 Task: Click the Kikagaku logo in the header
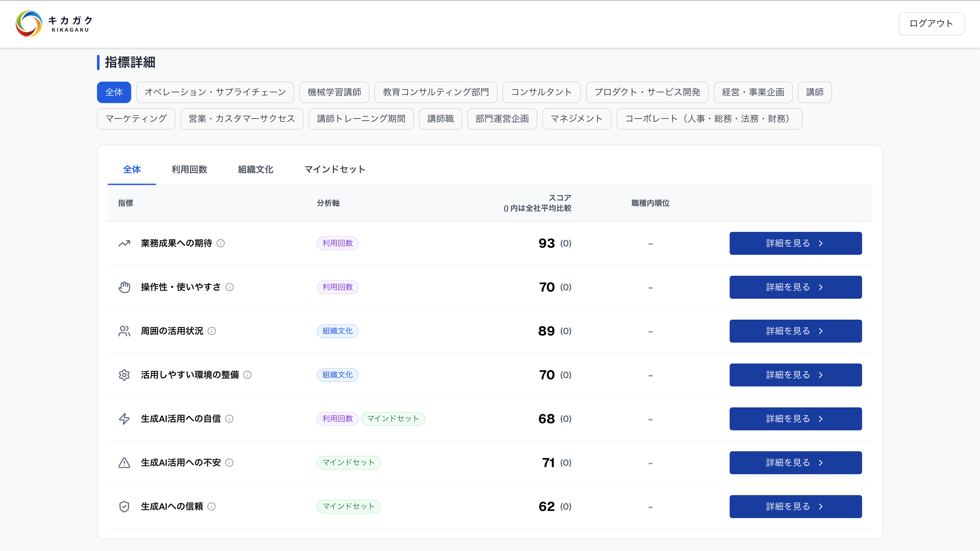coord(53,23)
